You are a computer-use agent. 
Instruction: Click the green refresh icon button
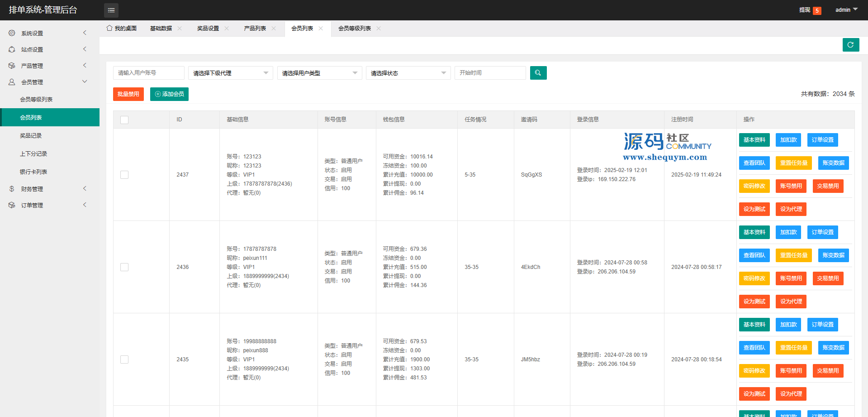tap(850, 45)
